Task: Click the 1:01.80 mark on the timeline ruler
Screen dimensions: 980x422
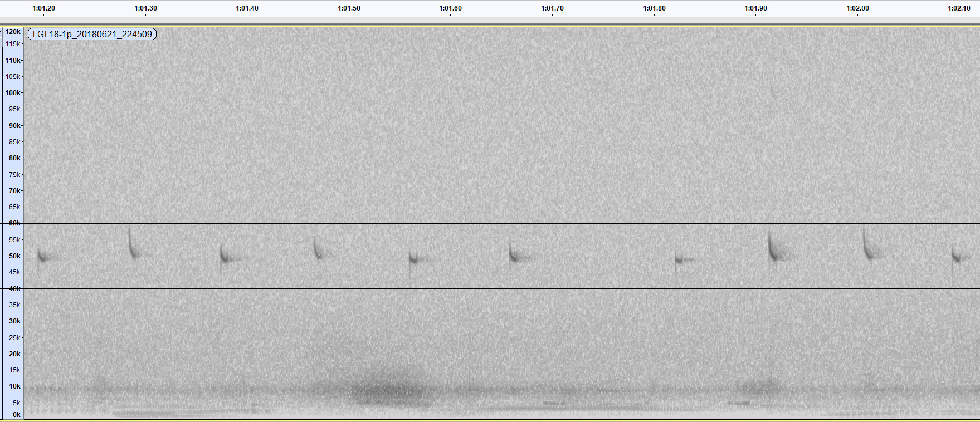Action: pyautogui.click(x=654, y=8)
